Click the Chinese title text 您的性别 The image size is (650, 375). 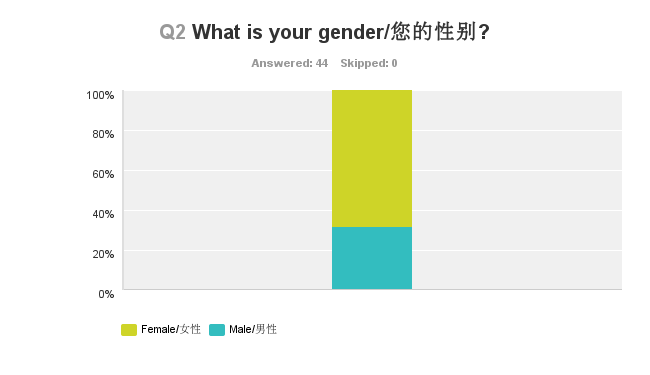point(433,32)
